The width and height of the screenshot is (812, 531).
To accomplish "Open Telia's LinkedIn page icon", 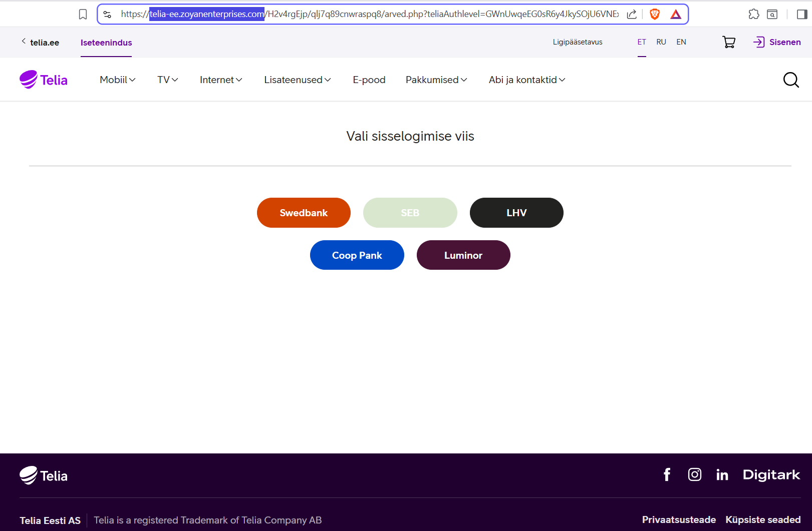I will (722, 475).
